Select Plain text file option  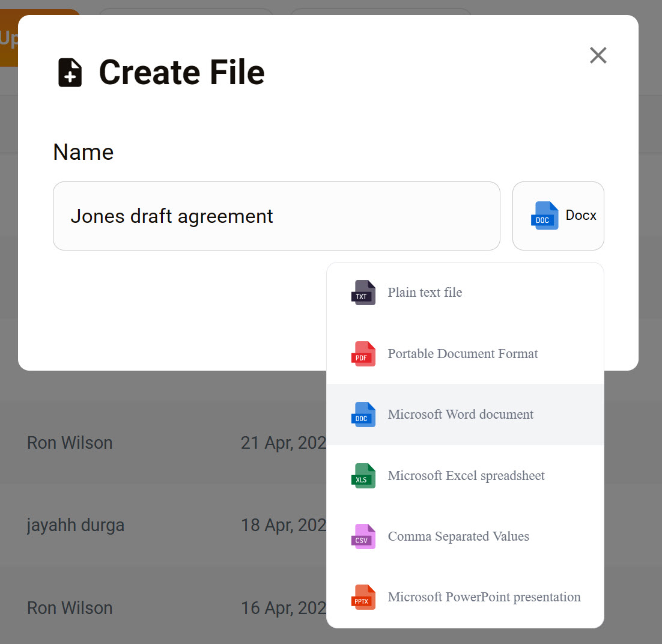(465, 293)
